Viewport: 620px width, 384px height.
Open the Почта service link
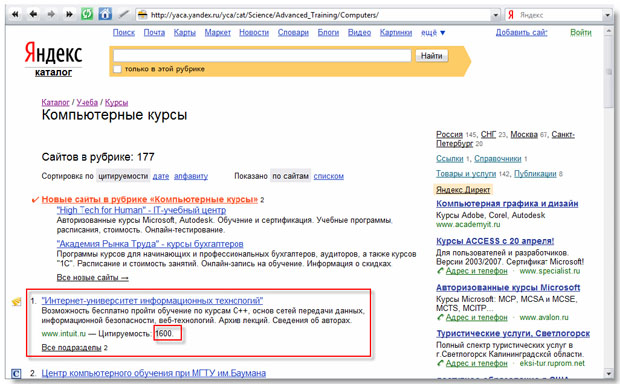154,32
